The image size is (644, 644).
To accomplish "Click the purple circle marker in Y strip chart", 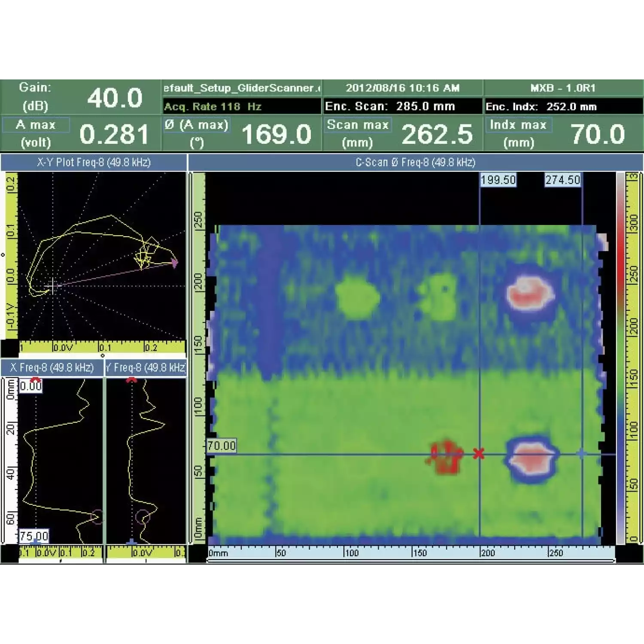I will tap(142, 517).
